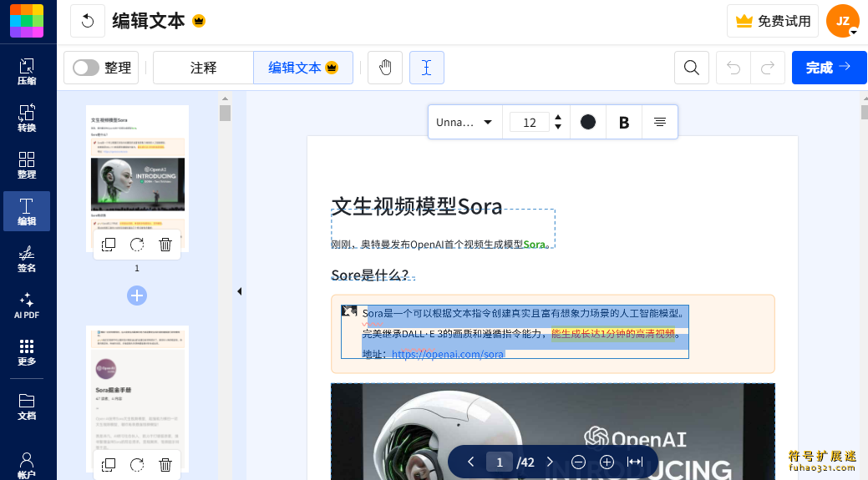The image size is (868, 480).
Task: Click the back arrow button beside title
Action: [x=88, y=21]
